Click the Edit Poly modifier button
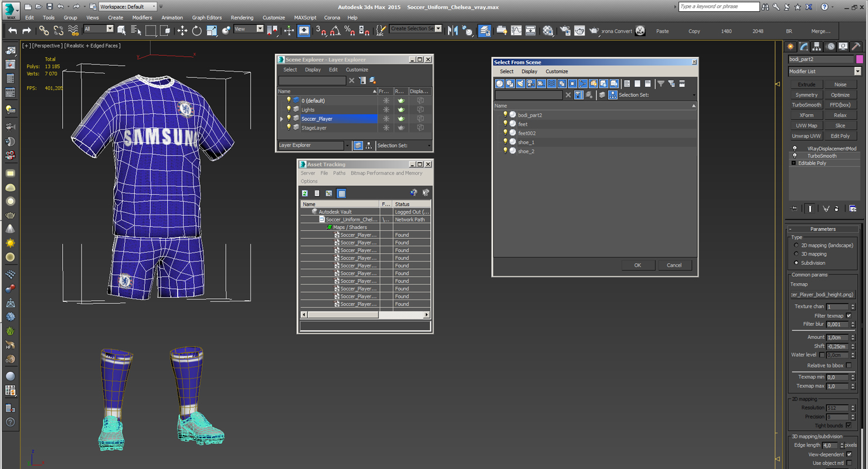The height and width of the screenshot is (469, 868). tap(840, 136)
